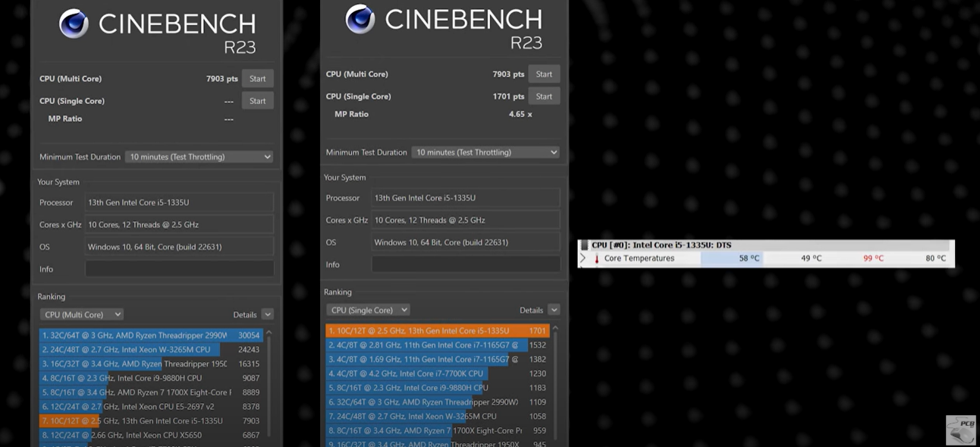Select the Core i9-9880H row scoring 9087

(150, 378)
